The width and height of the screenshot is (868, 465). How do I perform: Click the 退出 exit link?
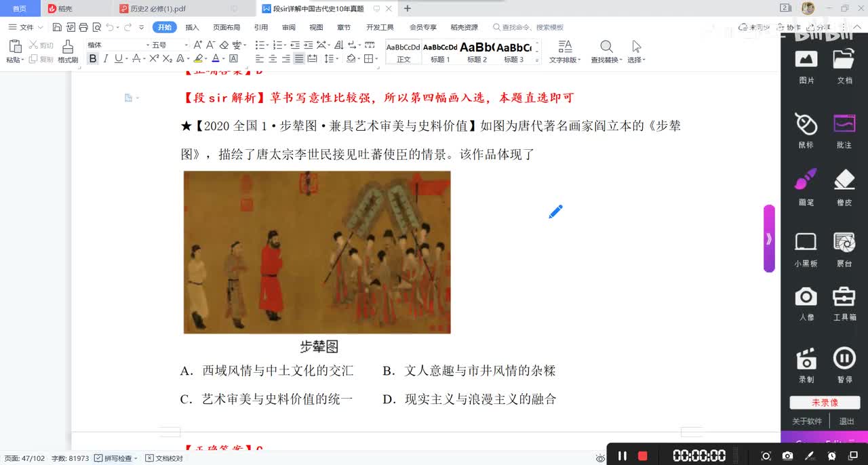pos(847,422)
